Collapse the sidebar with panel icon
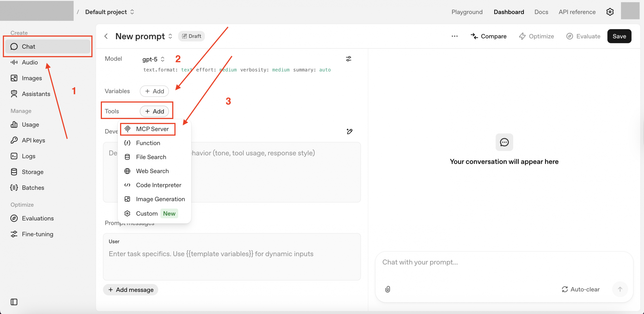 tap(14, 302)
